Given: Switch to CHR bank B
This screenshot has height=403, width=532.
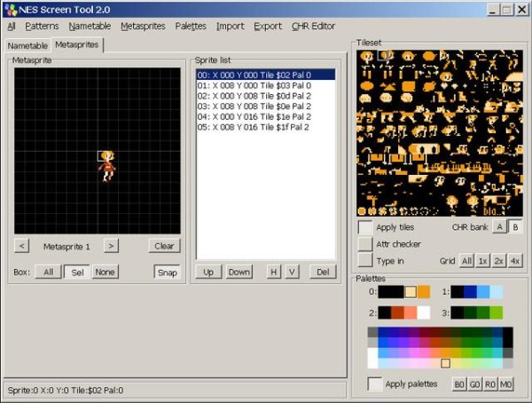Looking at the screenshot, I should [x=515, y=227].
